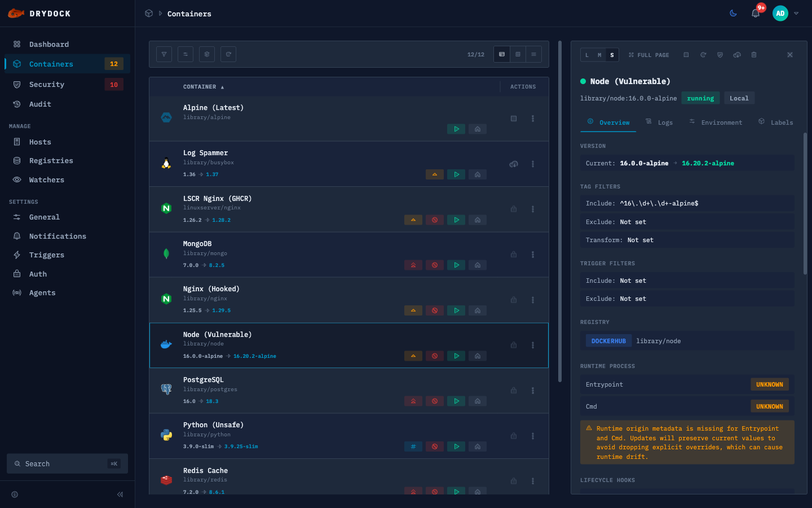The image size is (812, 508).
Task: Open Registries in the sidebar
Action: pyautogui.click(x=67, y=161)
